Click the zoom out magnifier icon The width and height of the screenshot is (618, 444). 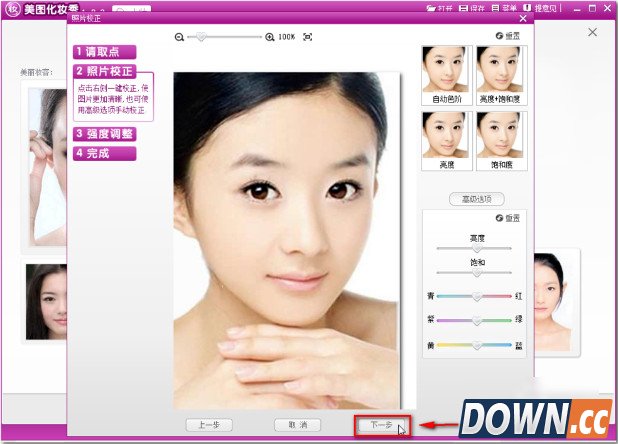(180, 37)
